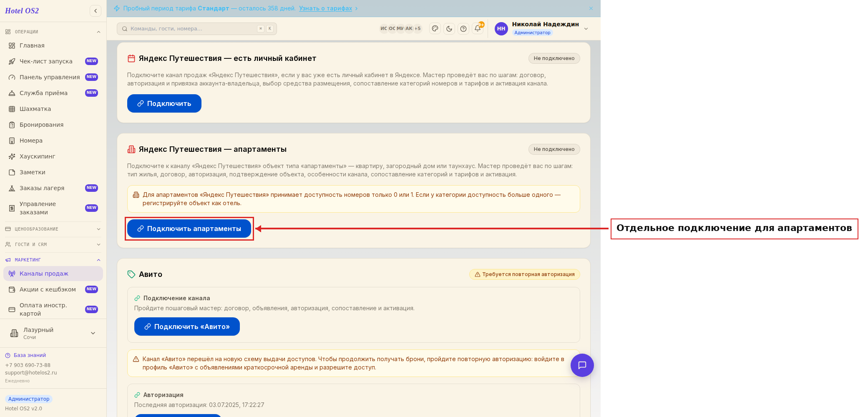
Task: Click the clipboard icon beside Бронирования
Action: [12, 125]
